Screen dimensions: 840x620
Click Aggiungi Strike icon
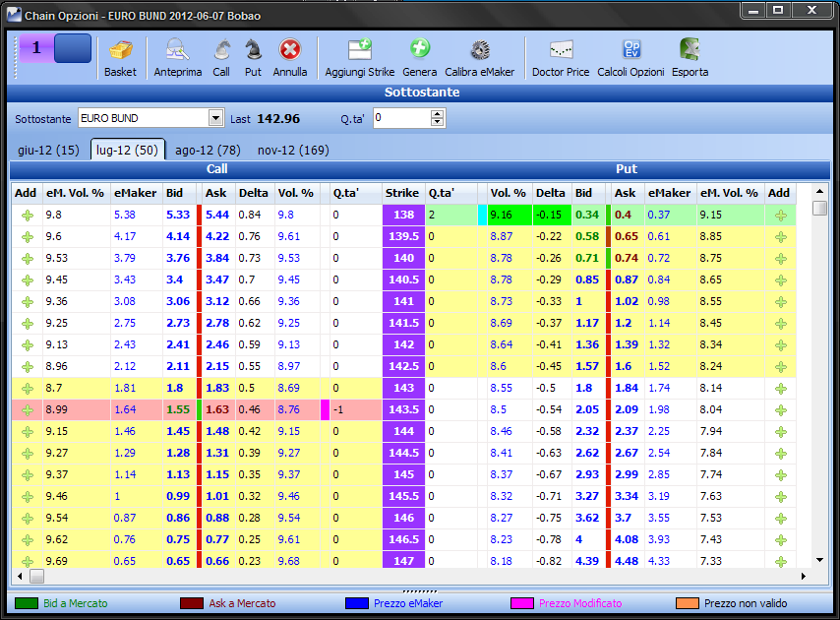pyautogui.click(x=359, y=50)
